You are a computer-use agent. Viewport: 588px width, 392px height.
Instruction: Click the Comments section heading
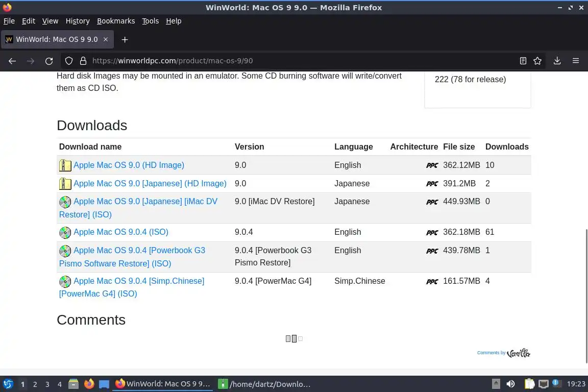[x=91, y=320]
